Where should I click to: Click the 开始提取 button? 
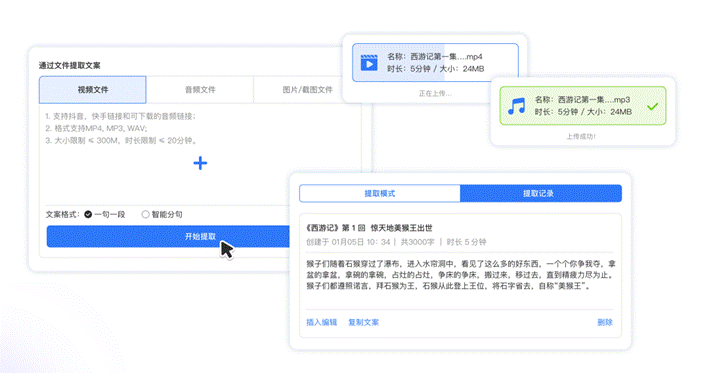pyautogui.click(x=168, y=236)
